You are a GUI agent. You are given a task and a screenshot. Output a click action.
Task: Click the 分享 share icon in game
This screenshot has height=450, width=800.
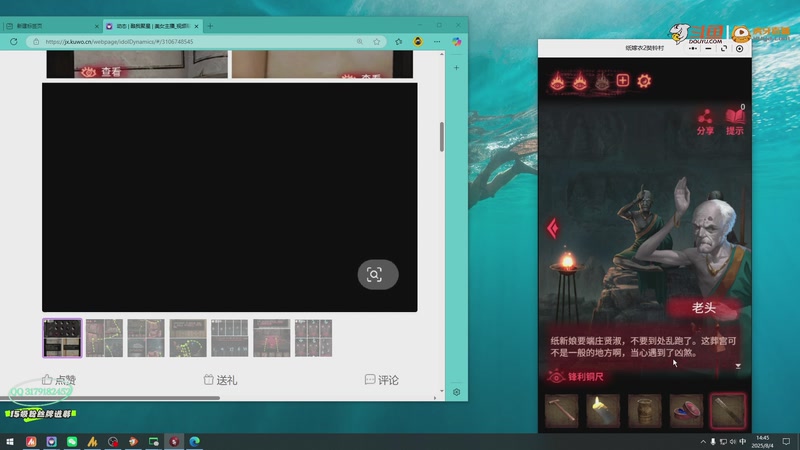[705, 122]
